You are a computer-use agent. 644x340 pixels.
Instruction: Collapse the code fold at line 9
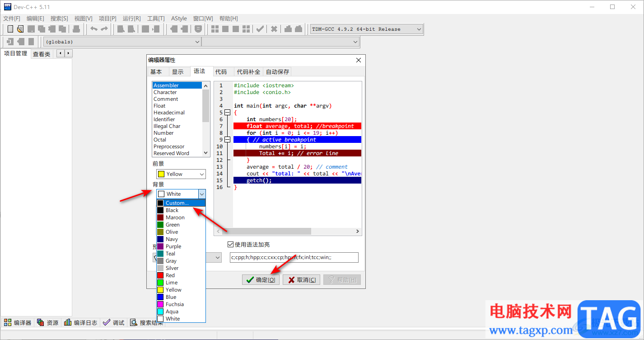[x=227, y=140]
